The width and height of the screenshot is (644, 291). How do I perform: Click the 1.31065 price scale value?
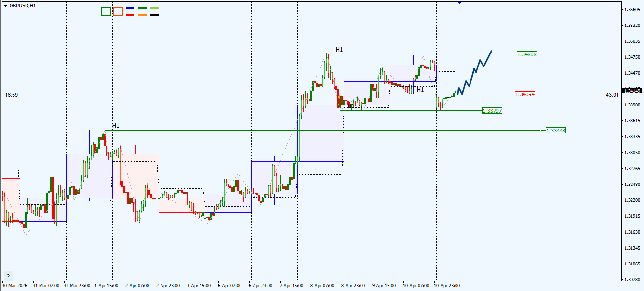click(x=631, y=264)
